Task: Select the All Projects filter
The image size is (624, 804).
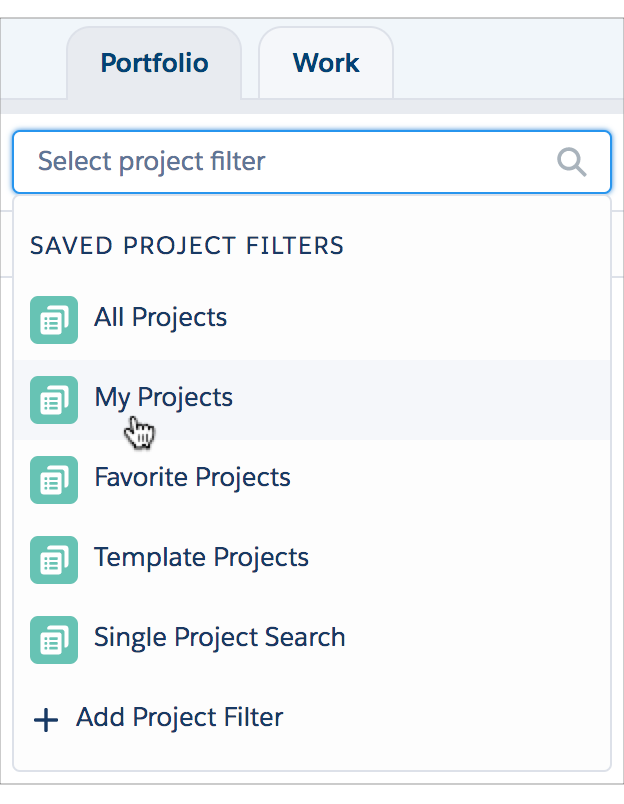Action: 312,320
